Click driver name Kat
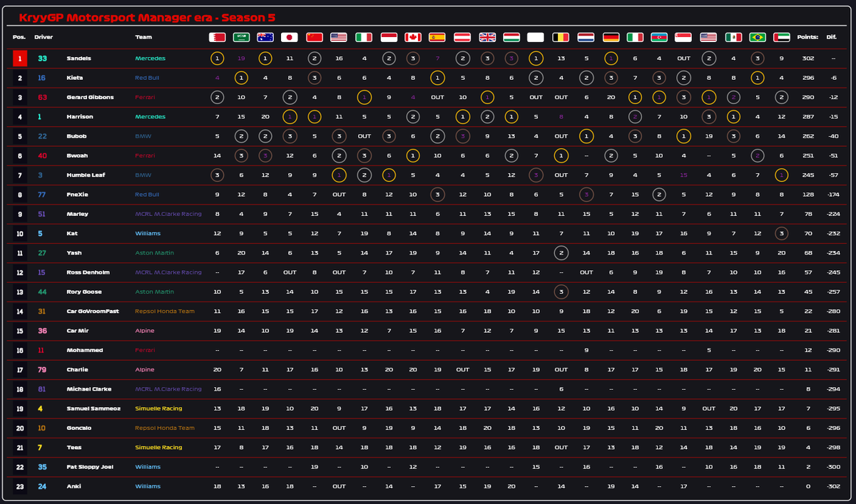 pos(71,233)
